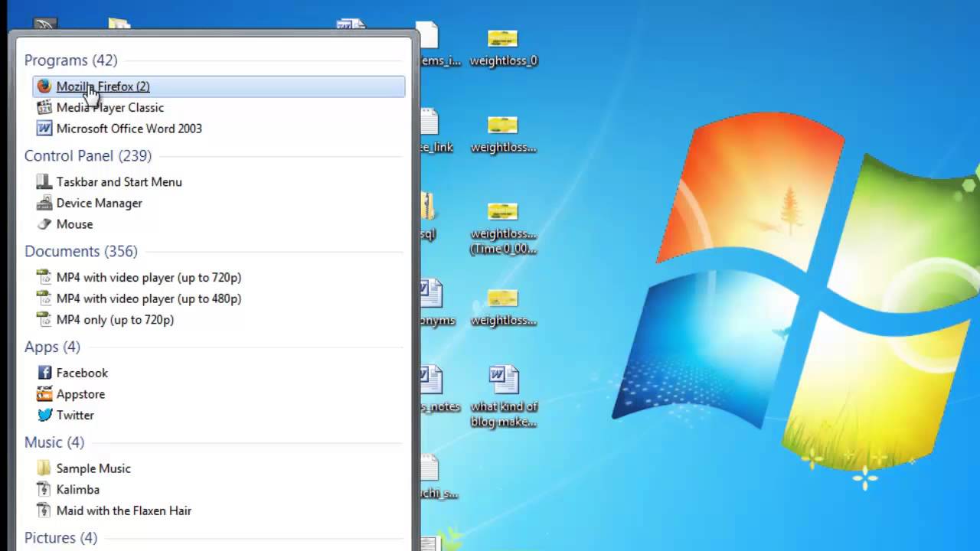Viewport: 980px width, 551px height.
Task: Expand the Pictures (4) results category
Action: [x=60, y=537]
